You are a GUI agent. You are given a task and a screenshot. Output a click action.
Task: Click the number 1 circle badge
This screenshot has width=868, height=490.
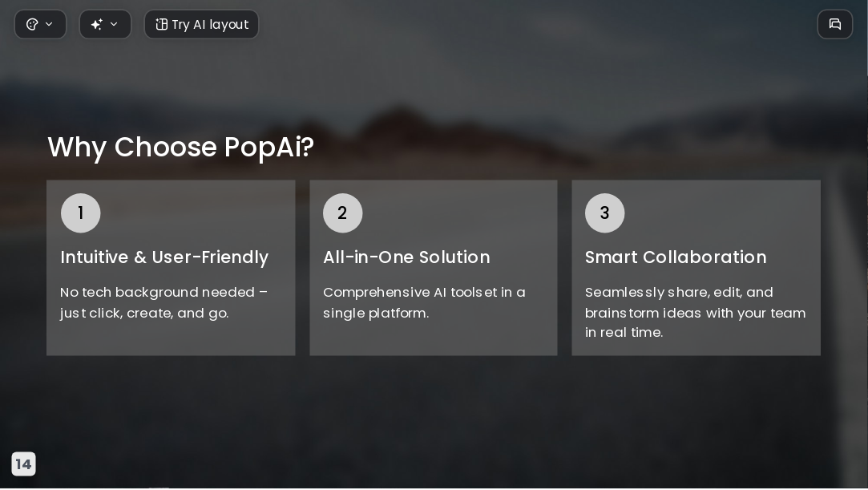pyautogui.click(x=81, y=213)
